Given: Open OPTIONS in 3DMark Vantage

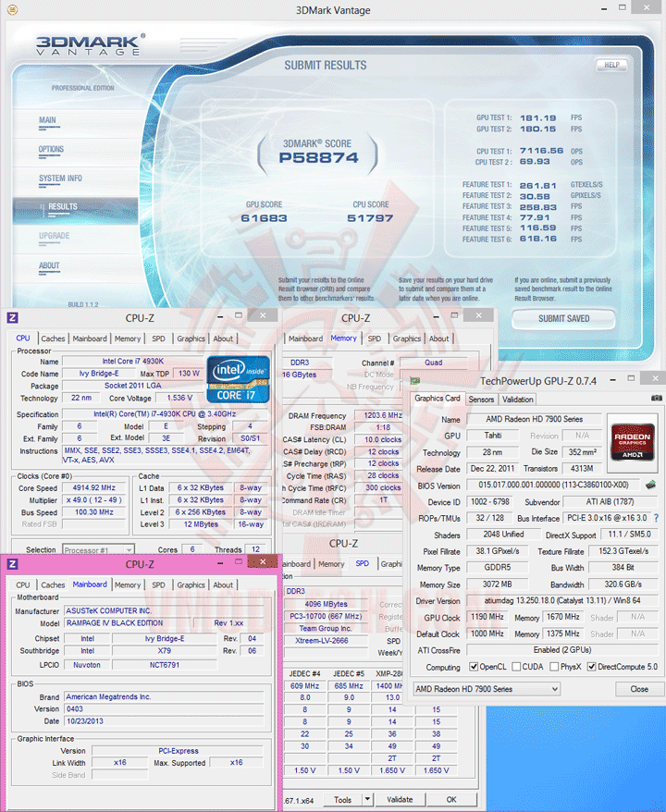Looking at the screenshot, I should [51, 149].
